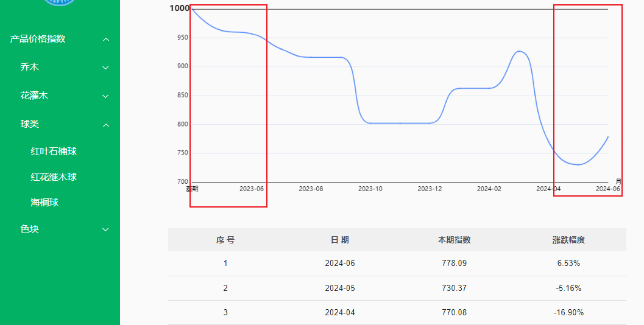Click index value 730.37
The image size is (644, 325).
coord(455,288)
